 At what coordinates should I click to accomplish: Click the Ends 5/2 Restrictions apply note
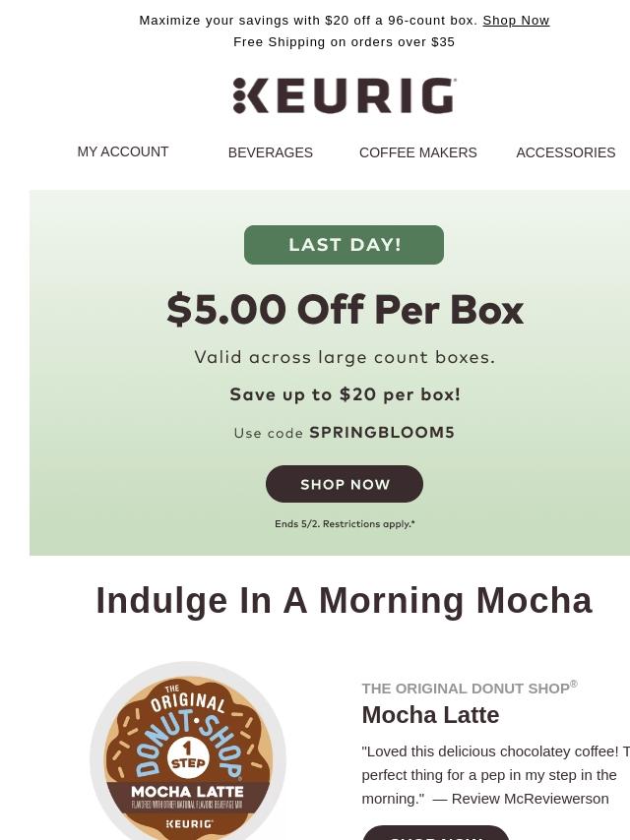[x=345, y=524]
